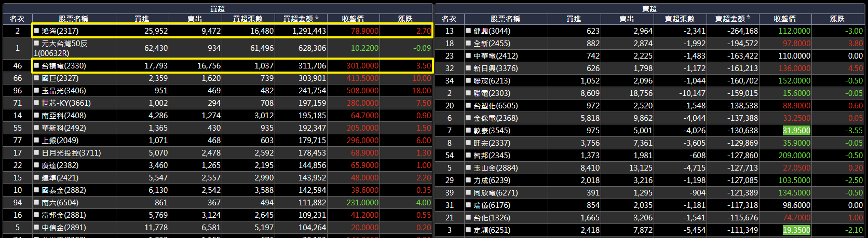
Task: Select the 中華電(2412) row checkbox
Action: [469, 55]
